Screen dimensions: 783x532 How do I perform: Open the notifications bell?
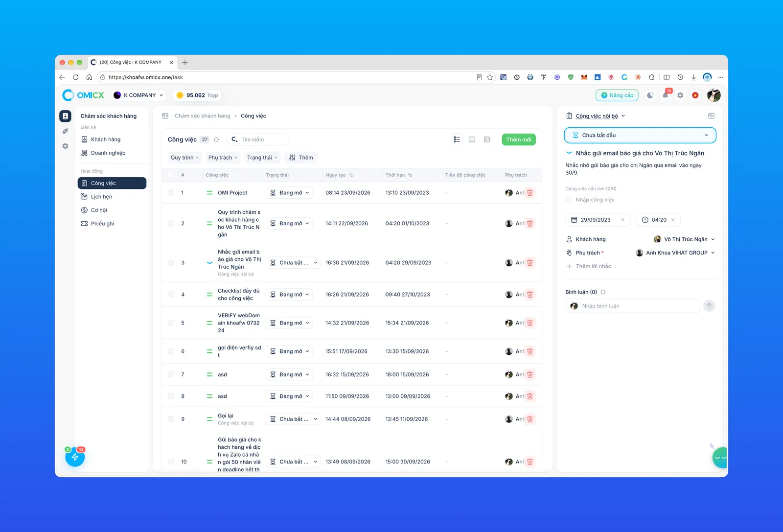[x=666, y=95]
